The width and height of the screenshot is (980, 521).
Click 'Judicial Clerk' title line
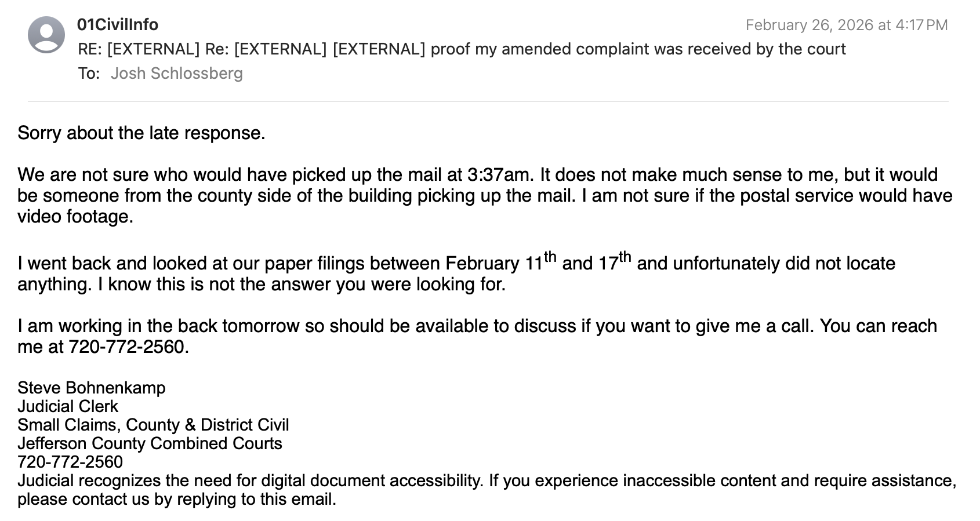[67, 406]
